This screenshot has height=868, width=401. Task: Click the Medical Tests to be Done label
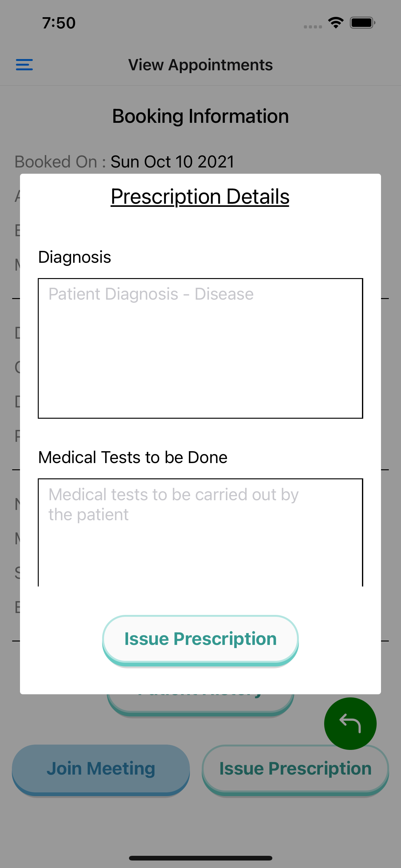pos(133,457)
